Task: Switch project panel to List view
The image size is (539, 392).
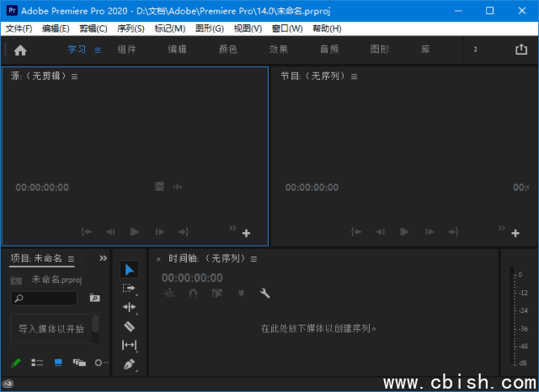Action: pos(37,363)
